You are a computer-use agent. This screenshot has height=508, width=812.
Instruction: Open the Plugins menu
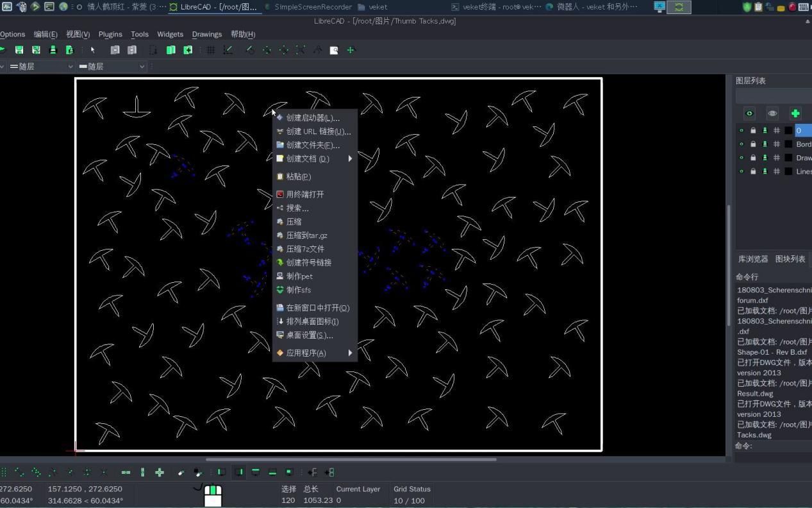(110, 35)
